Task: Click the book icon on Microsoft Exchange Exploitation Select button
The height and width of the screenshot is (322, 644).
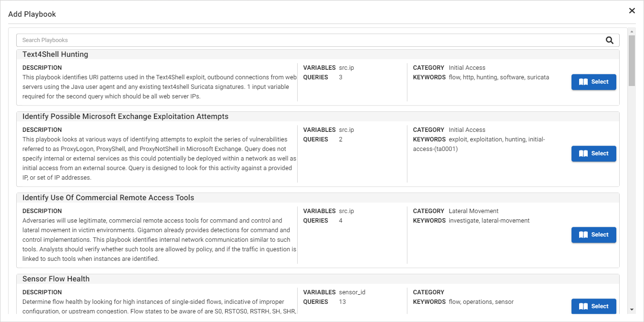Action: coord(583,153)
